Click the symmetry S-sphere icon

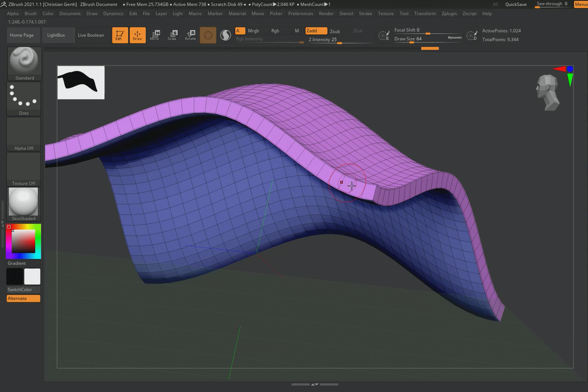pyautogui.click(x=225, y=35)
